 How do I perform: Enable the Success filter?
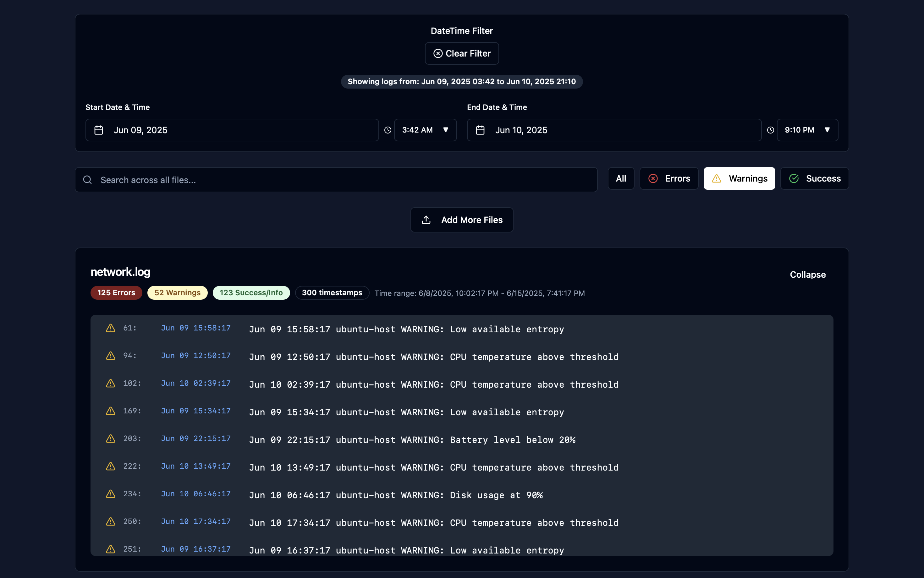click(x=814, y=178)
